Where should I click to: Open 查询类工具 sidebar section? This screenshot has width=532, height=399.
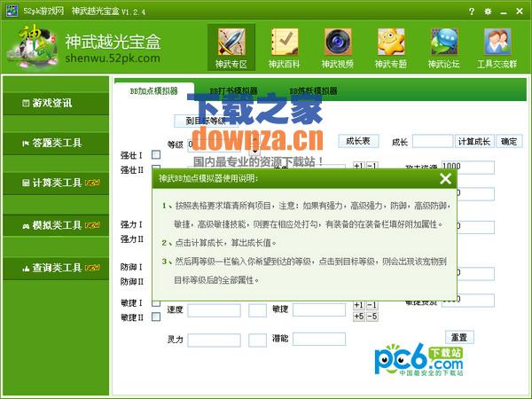(x=56, y=268)
